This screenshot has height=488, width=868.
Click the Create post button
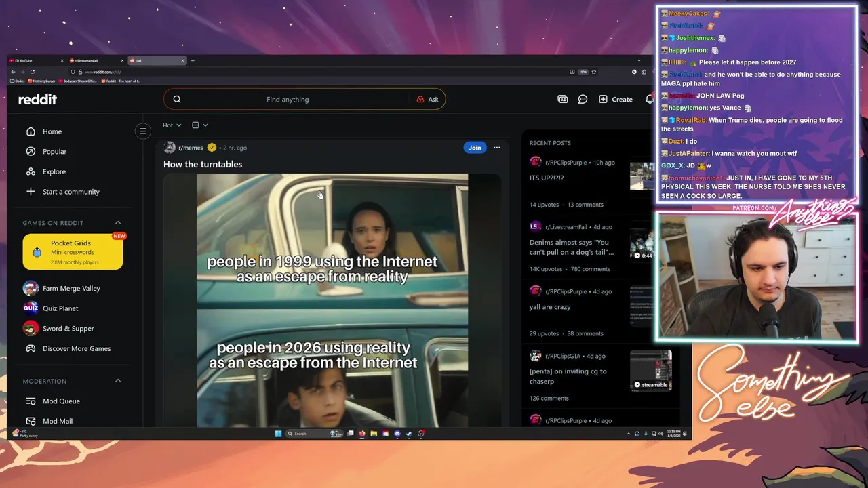click(616, 99)
